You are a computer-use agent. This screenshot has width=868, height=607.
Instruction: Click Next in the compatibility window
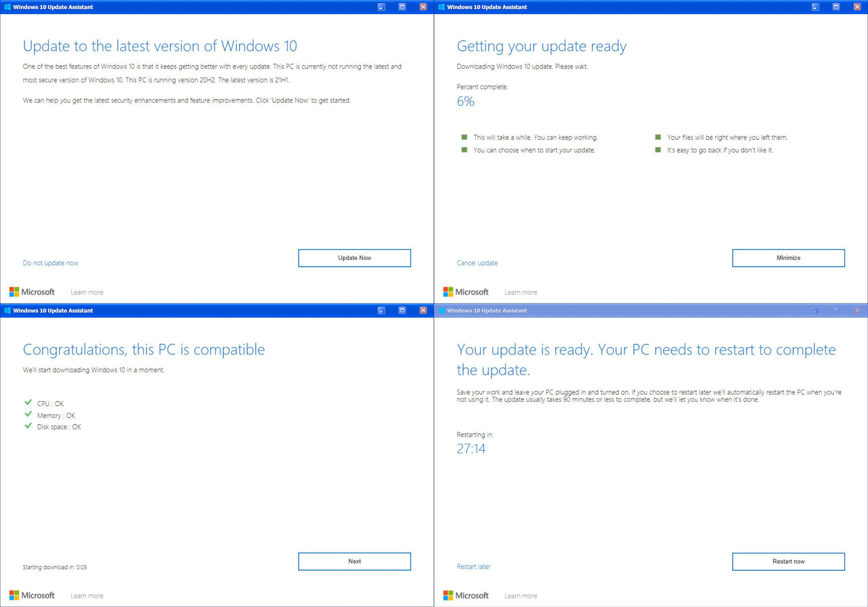pyautogui.click(x=354, y=561)
